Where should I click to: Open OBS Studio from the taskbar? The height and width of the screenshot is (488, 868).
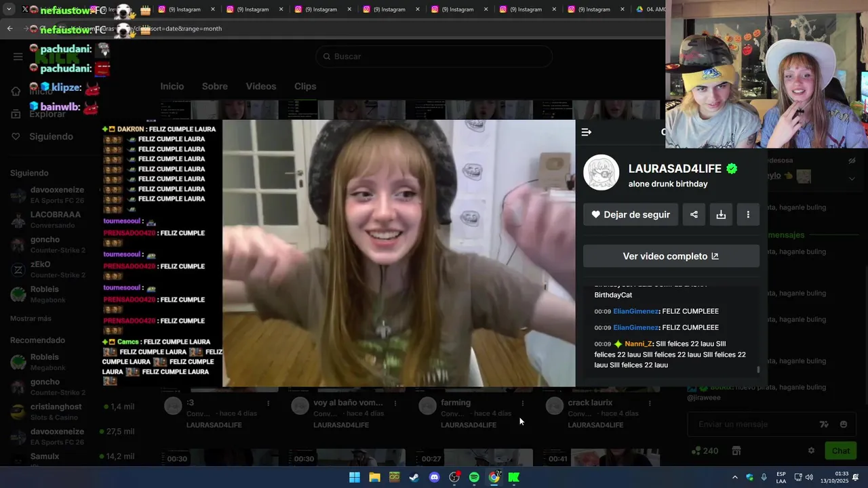point(454,477)
